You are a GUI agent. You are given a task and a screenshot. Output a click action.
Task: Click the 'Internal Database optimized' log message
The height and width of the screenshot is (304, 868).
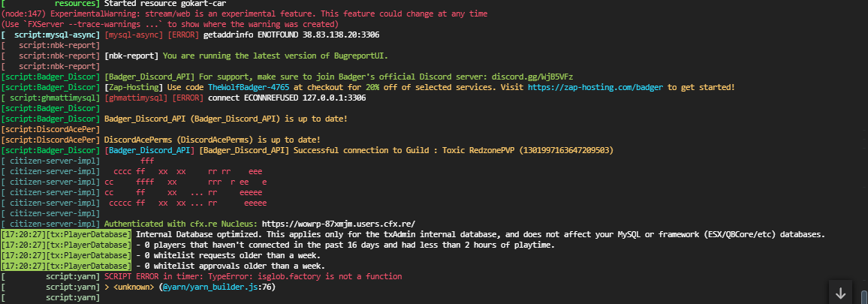pos(481,235)
